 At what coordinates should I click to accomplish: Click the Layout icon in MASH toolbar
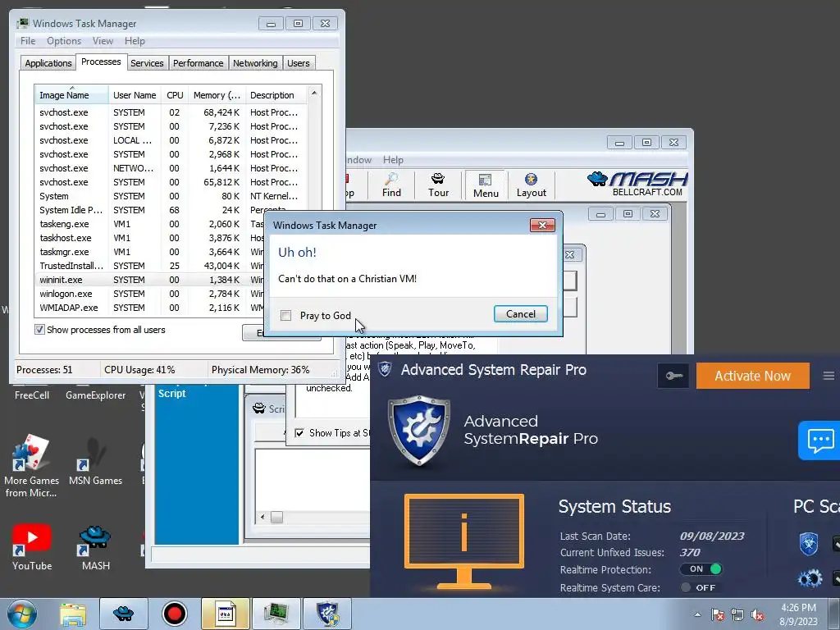click(x=531, y=185)
